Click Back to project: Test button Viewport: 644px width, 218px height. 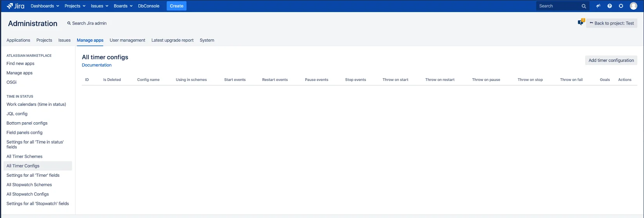pyautogui.click(x=611, y=23)
